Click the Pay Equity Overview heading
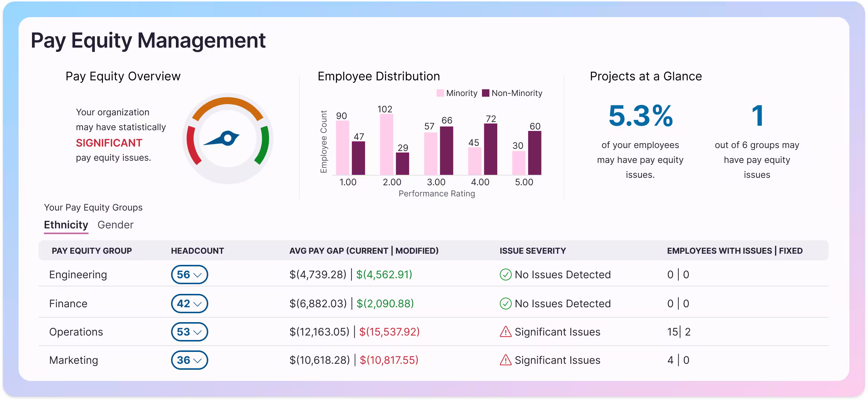The image size is (868, 401). [x=123, y=76]
